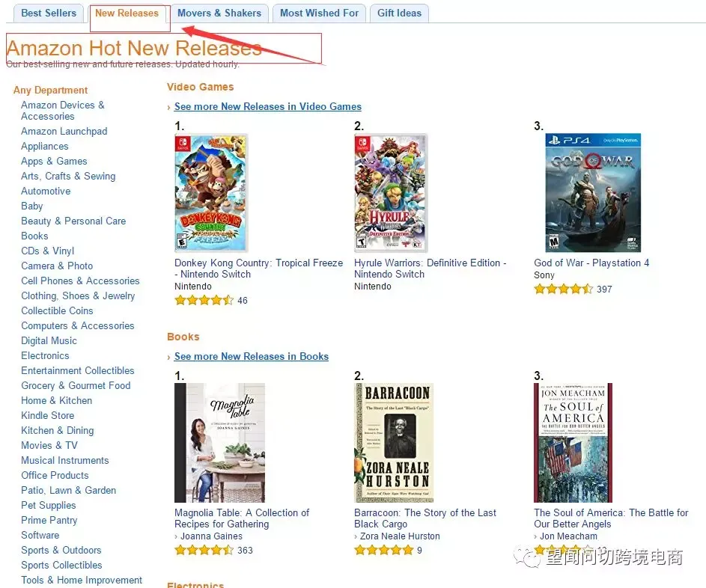Open Pet Supplies department link
This screenshot has width=706, height=588.
point(49,505)
